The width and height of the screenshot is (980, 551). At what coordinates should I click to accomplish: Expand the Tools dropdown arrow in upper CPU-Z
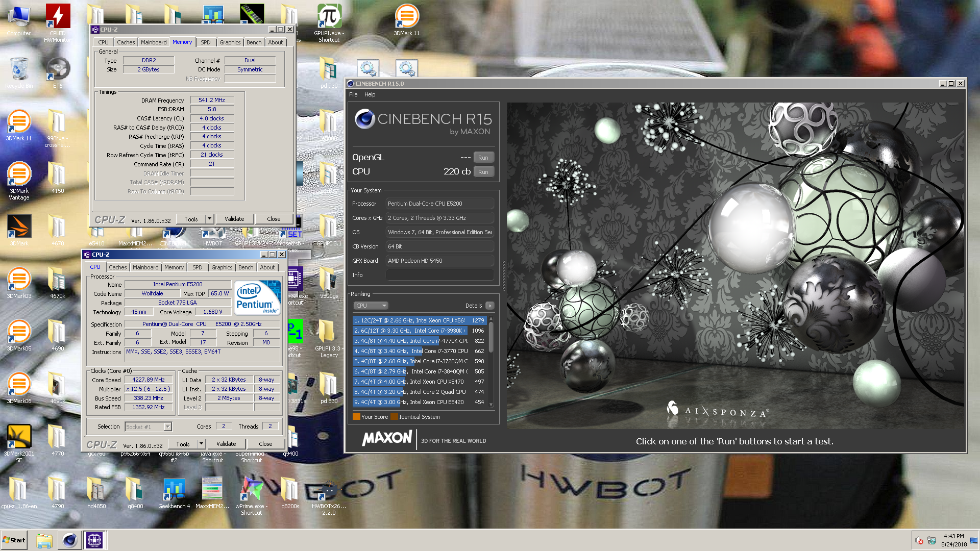pyautogui.click(x=209, y=219)
